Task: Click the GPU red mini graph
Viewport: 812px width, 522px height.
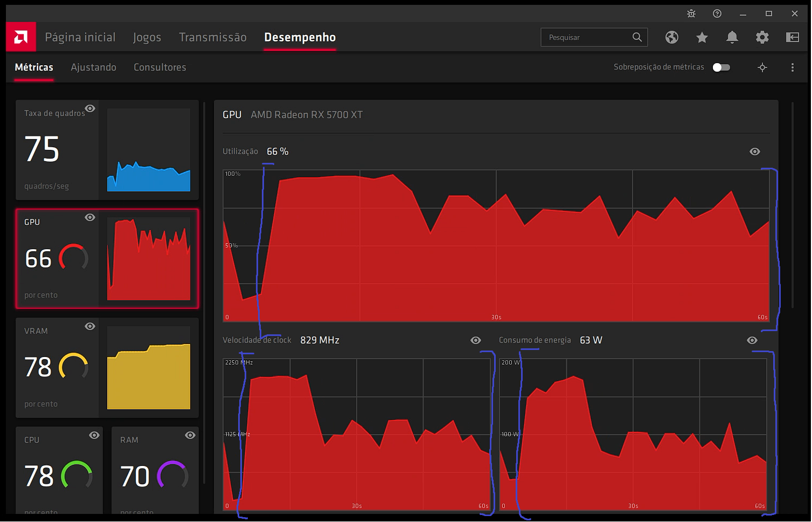Action: [149, 259]
